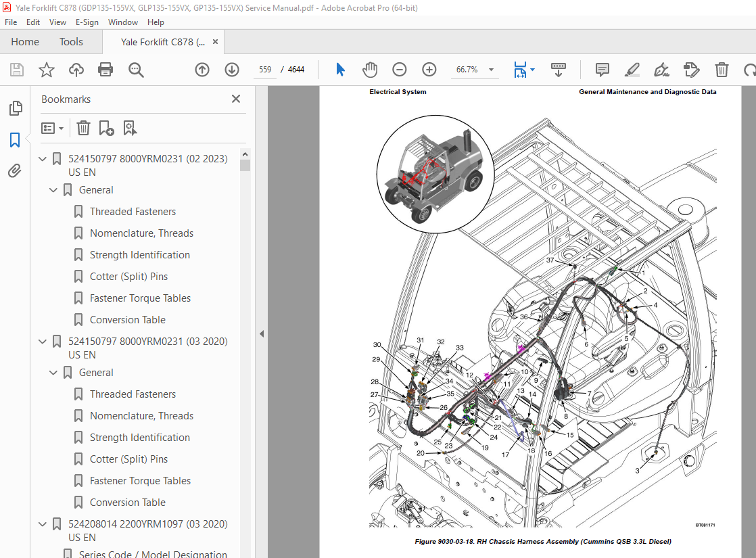Open the Edit menu
The height and width of the screenshot is (558, 756).
[32, 22]
